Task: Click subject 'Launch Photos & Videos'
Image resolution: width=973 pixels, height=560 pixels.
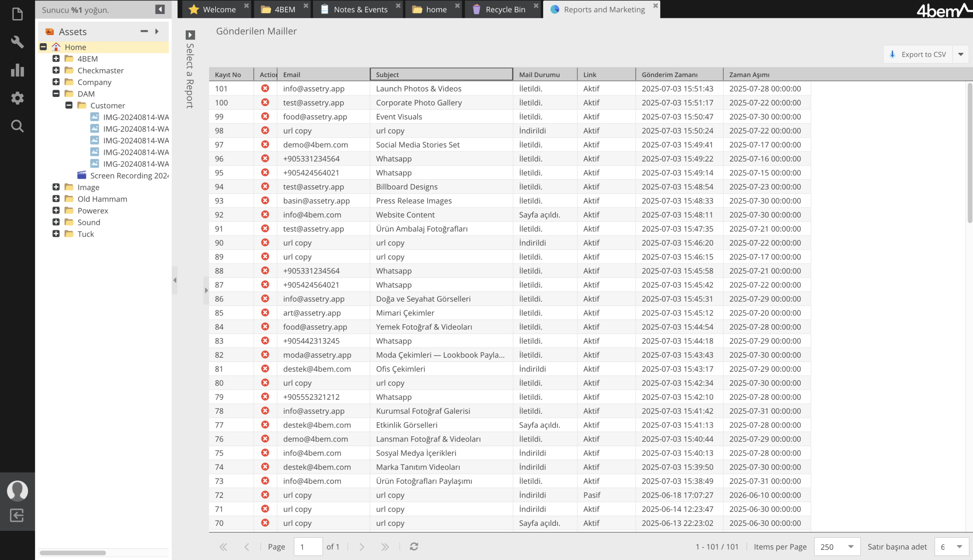Action: pos(418,89)
